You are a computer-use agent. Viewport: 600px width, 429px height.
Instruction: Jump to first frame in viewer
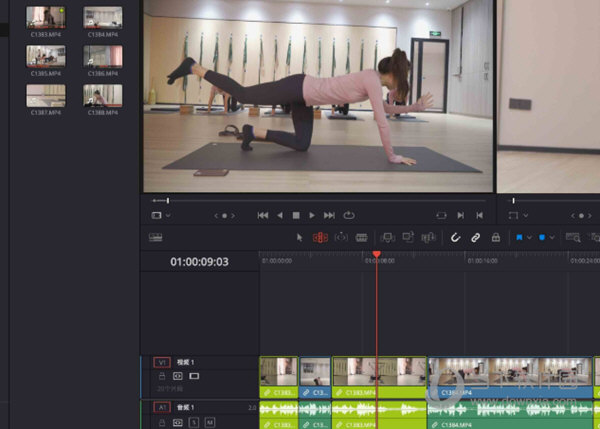click(262, 215)
